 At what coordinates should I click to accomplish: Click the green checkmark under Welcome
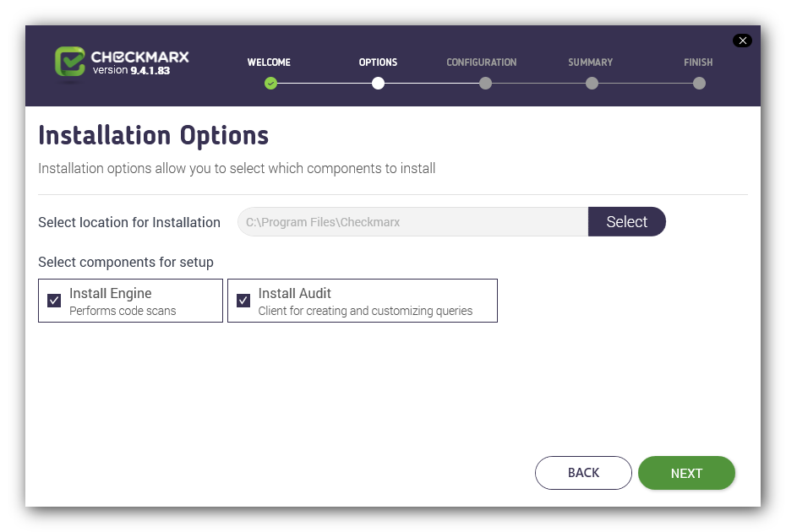pos(270,83)
